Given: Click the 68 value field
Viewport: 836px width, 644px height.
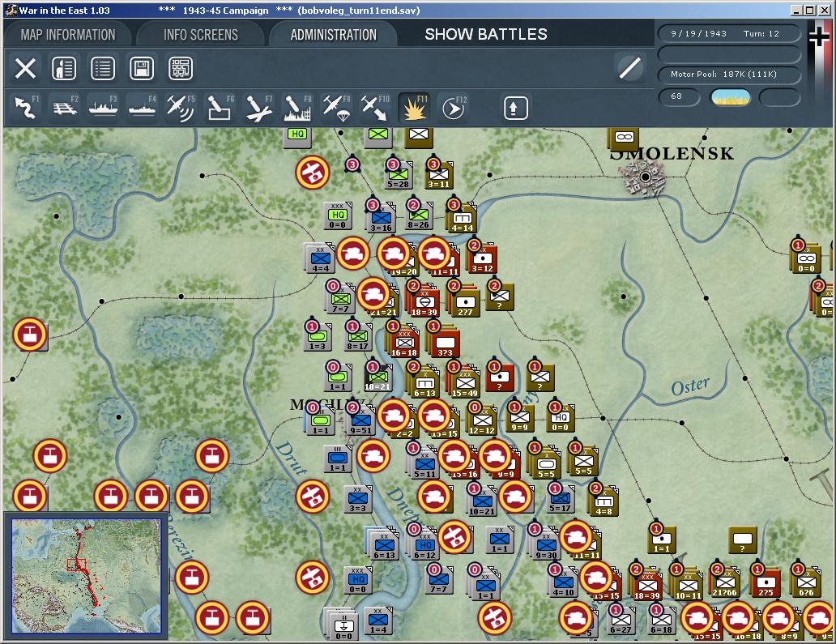Looking at the screenshot, I should (x=679, y=96).
